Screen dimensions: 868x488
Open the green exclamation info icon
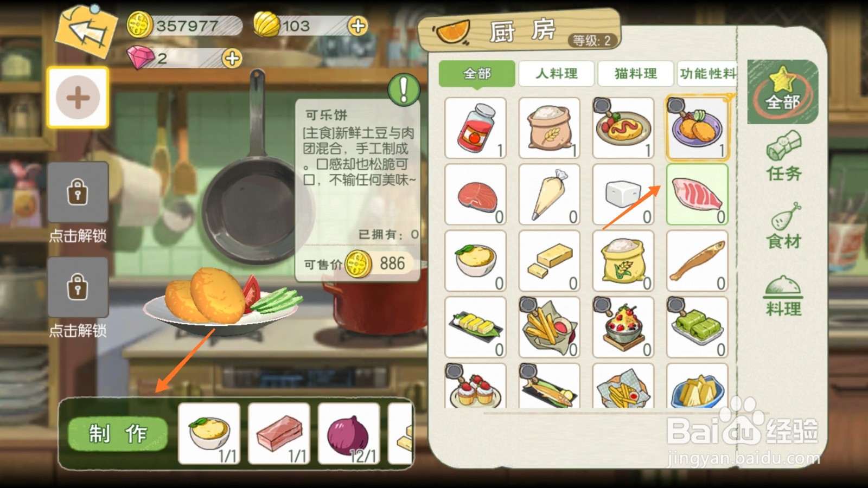pyautogui.click(x=404, y=89)
